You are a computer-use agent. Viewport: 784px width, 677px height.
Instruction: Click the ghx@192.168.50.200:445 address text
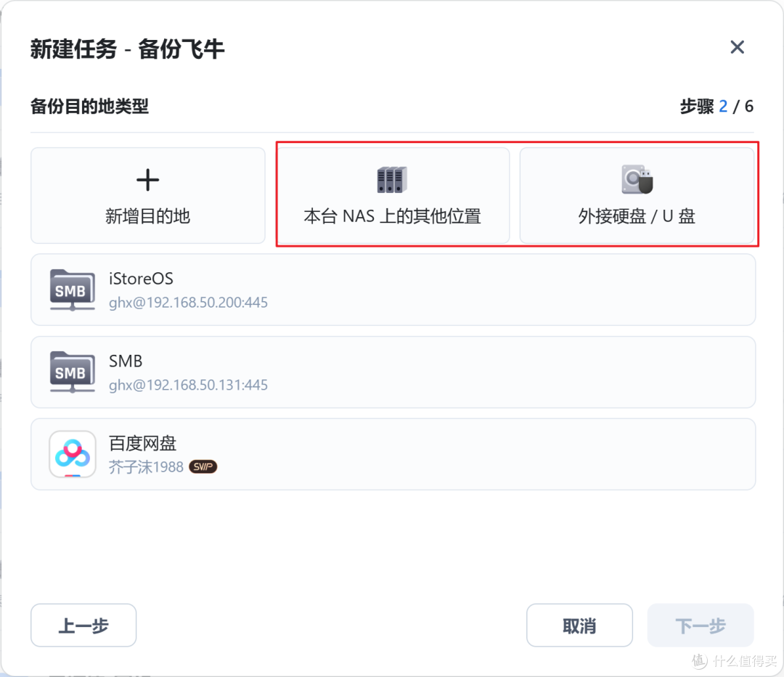point(189,303)
